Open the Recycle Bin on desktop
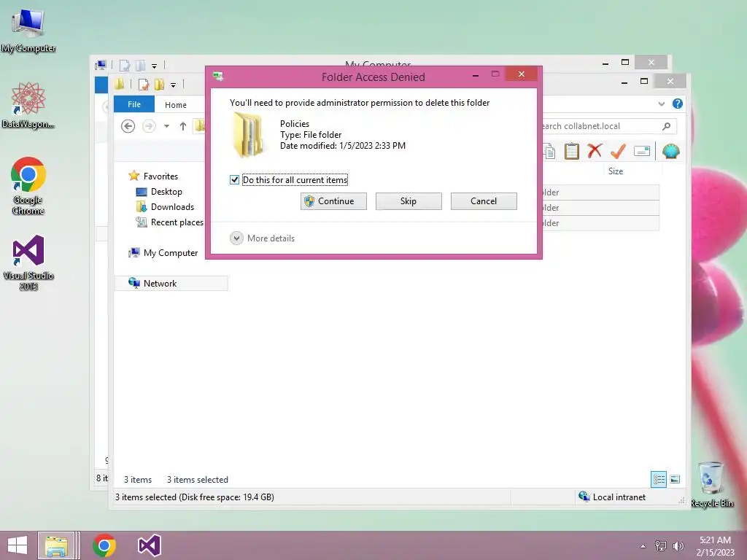Screen dimensions: 747x560 (712, 484)
